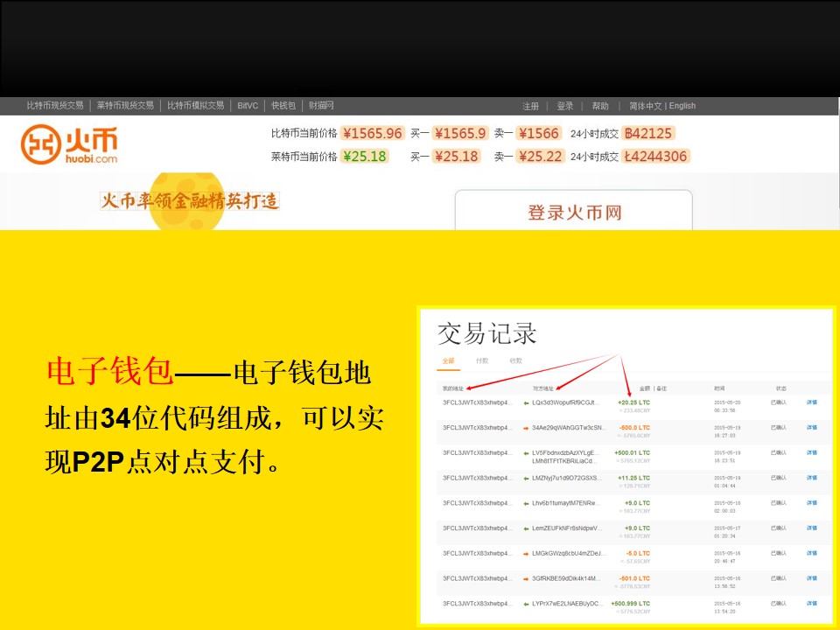Switch to the 付款 tab

pos(482,360)
